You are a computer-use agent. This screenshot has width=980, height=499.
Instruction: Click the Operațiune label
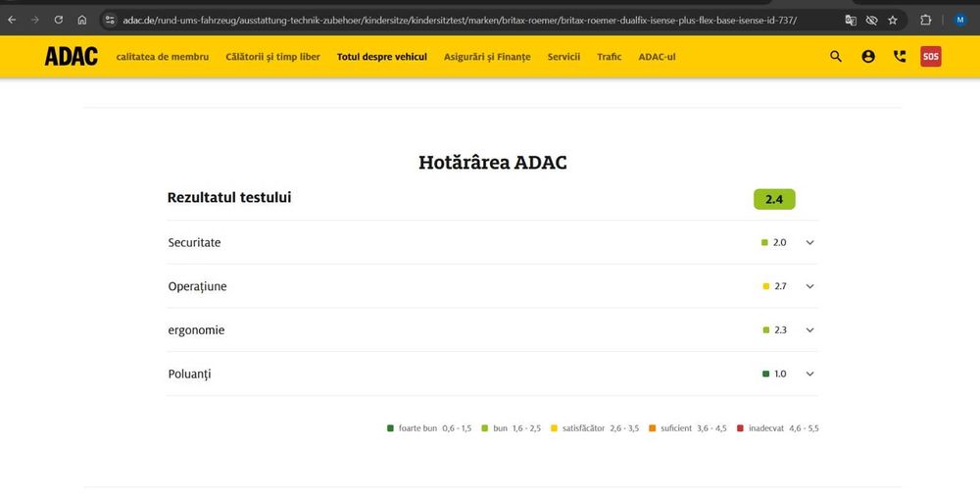coord(198,286)
